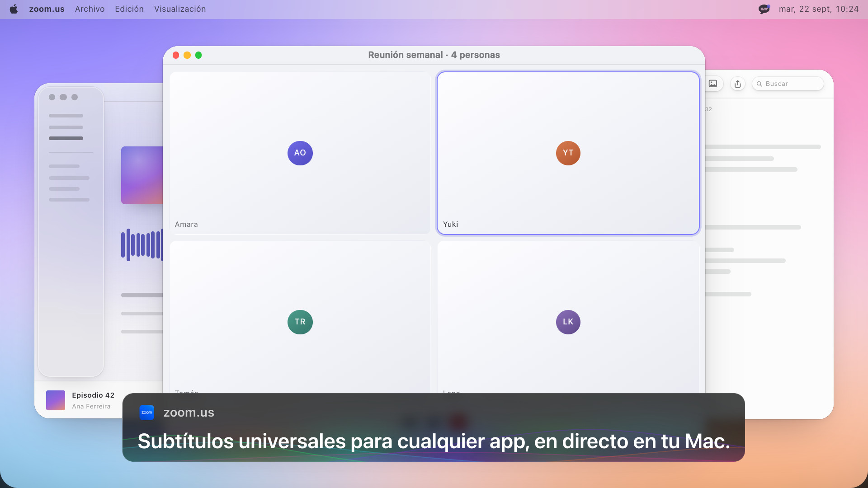The width and height of the screenshot is (868, 488).
Task: Click the gradient artwork in podcast window
Action: point(142,175)
